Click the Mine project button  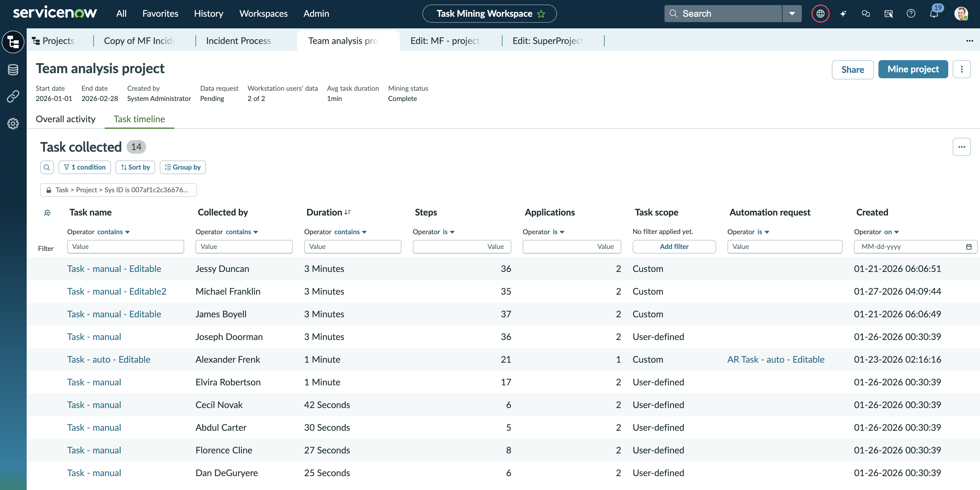pos(913,69)
